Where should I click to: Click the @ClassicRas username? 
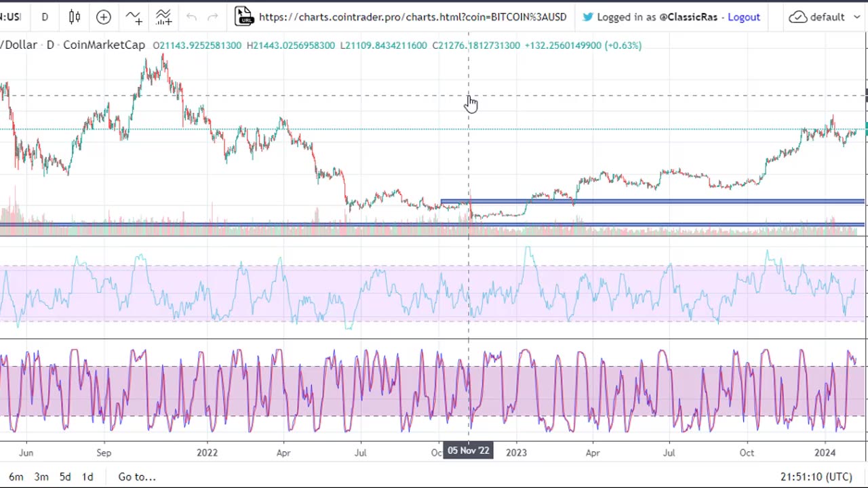688,17
